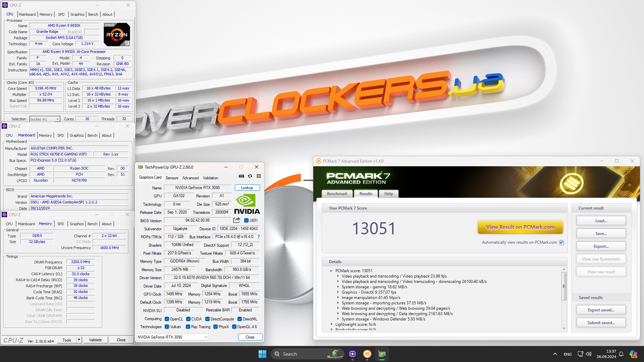This screenshot has width=644, height=362.
Task: Open the Help tab in PCMark 7
Action: [388, 194]
